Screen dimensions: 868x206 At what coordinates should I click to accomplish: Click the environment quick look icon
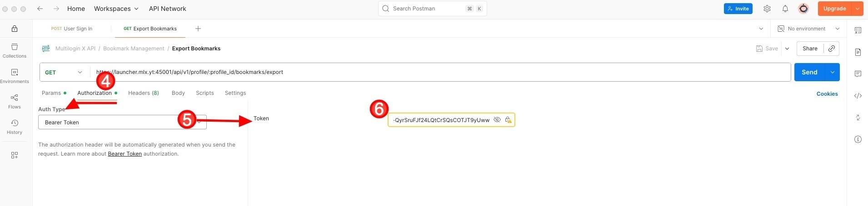pos(781,29)
